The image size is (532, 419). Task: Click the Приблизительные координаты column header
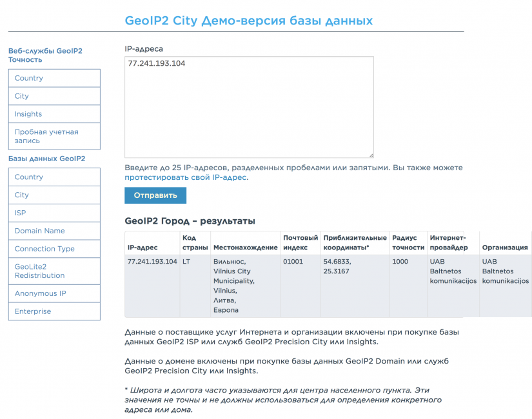point(355,242)
